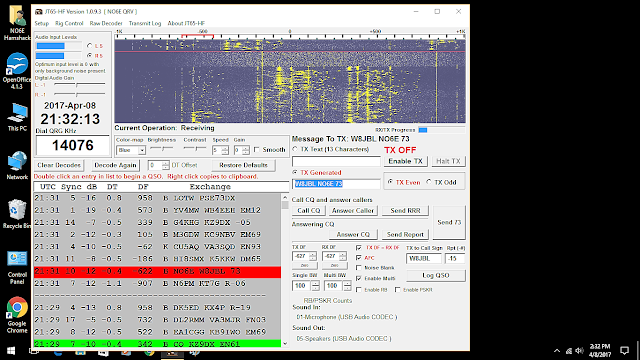Click the RX DF spinner arrows
The width and height of the screenshot is (640, 360).
pyautogui.click(x=343, y=256)
